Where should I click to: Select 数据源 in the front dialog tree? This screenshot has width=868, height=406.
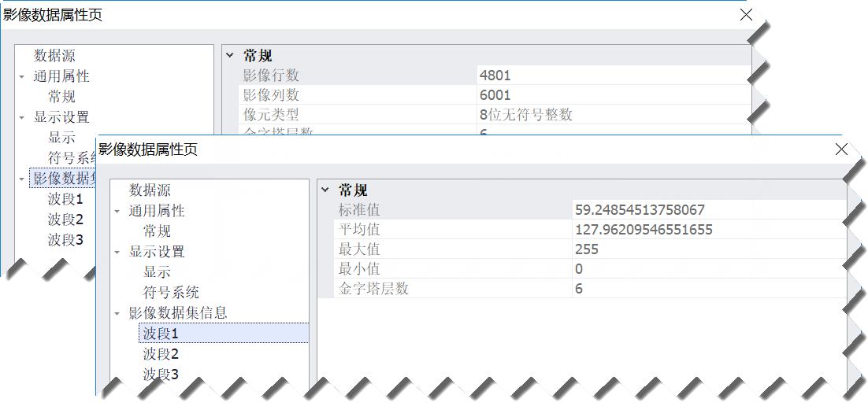(x=150, y=190)
